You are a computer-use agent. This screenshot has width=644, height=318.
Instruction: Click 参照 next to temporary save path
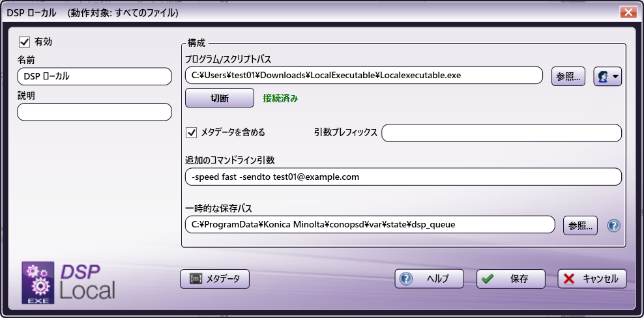click(580, 225)
